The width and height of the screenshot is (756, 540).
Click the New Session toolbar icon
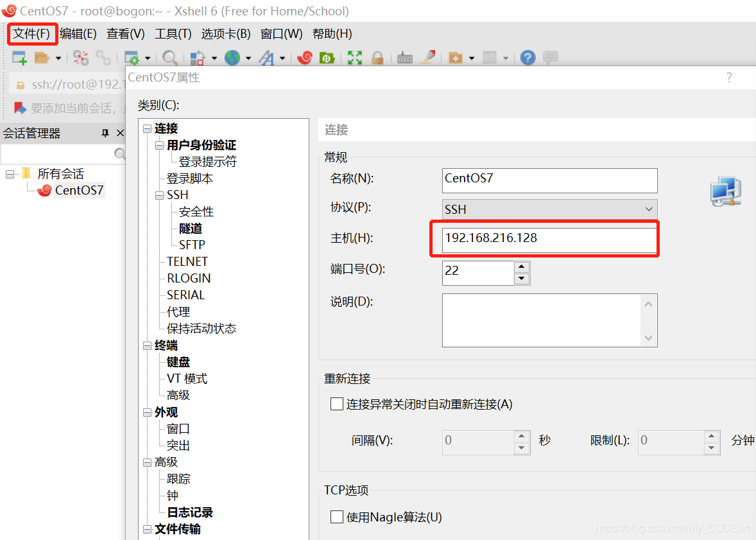19,58
